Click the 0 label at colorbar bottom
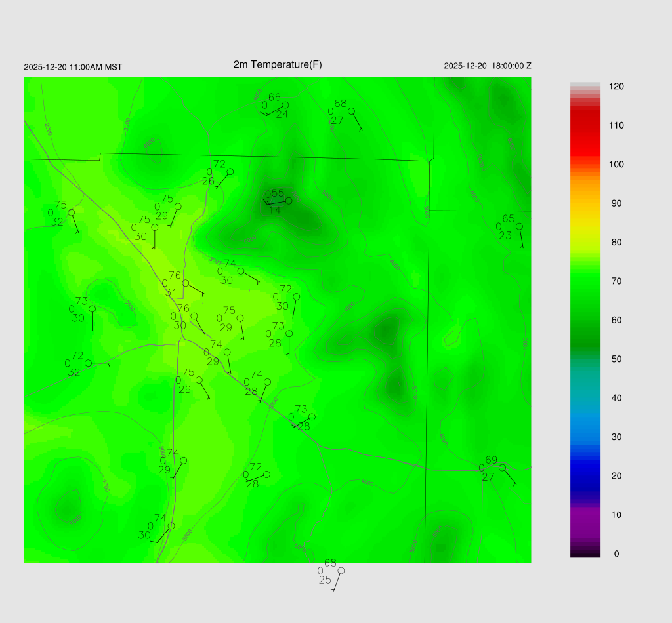Screen dimensions: 672x623 (x=616, y=554)
